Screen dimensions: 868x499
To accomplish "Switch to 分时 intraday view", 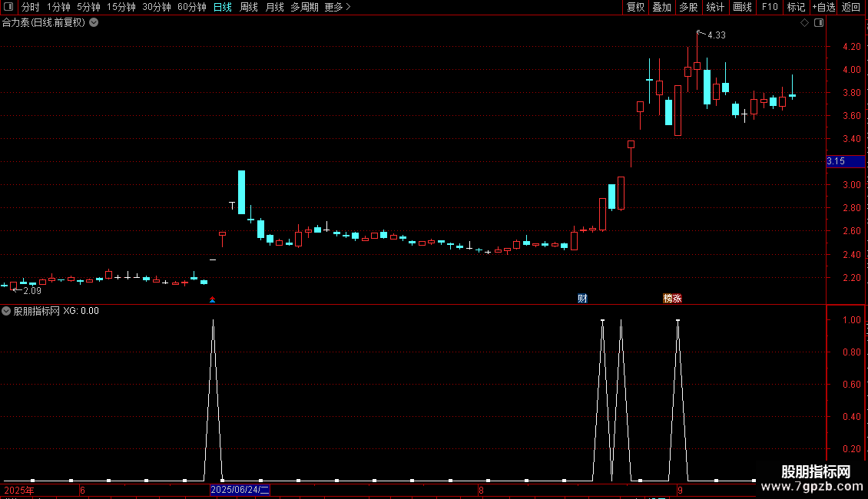I will tap(31, 7).
